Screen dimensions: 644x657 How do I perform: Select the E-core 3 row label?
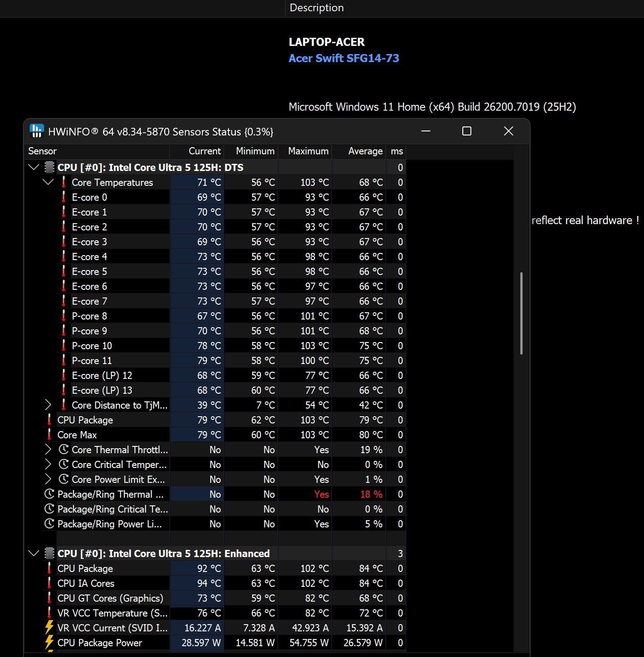point(89,242)
